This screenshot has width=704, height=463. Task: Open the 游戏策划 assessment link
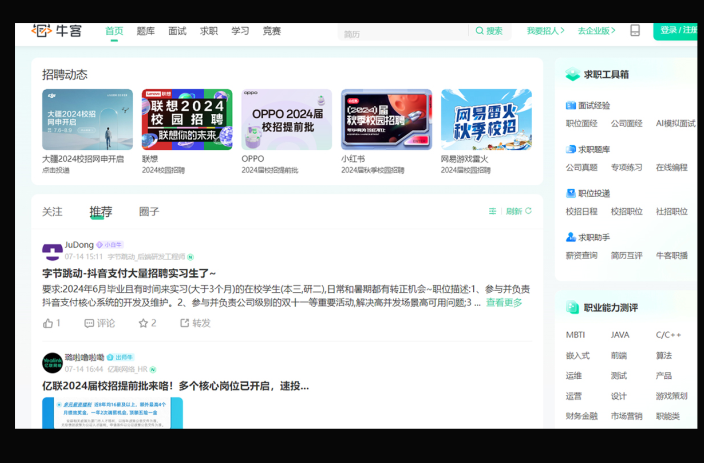coord(672,396)
